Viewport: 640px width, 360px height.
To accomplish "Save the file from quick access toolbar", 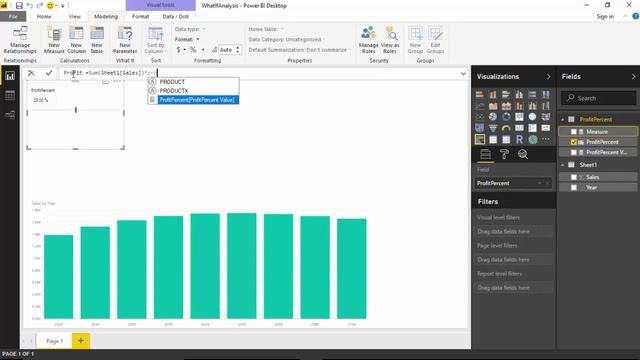I will tap(19, 6).
